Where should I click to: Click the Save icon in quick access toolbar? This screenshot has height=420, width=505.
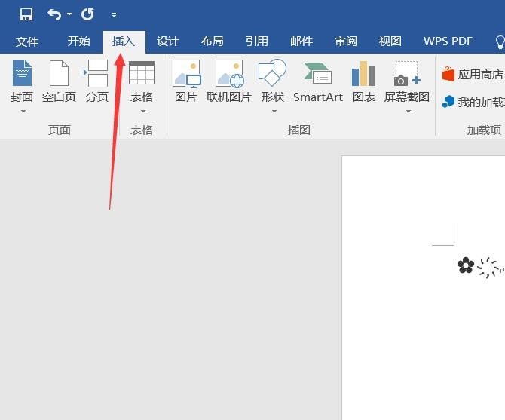coord(26,14)
